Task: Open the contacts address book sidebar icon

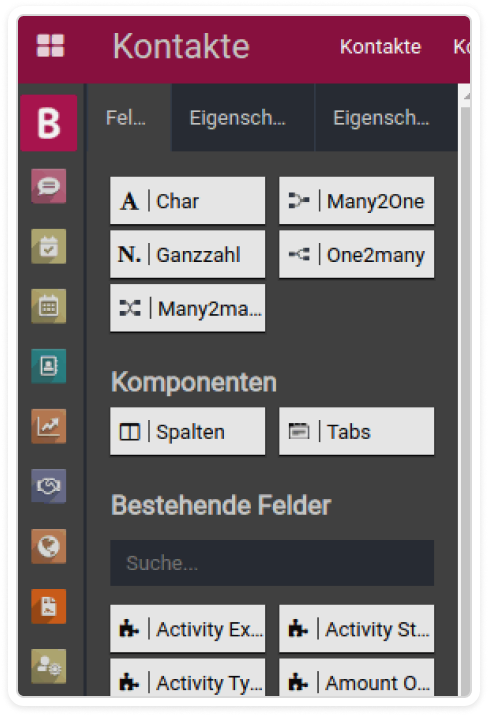Action: click(x=49, y=366)
